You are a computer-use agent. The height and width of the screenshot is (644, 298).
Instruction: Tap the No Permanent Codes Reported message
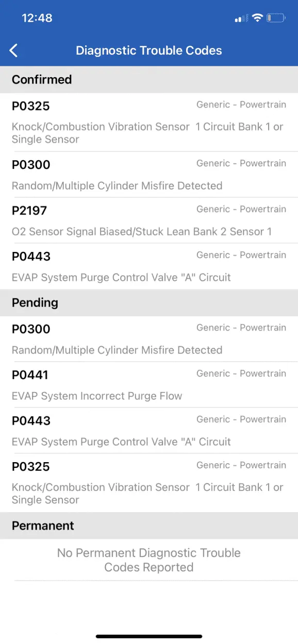[x=149, y=560]
